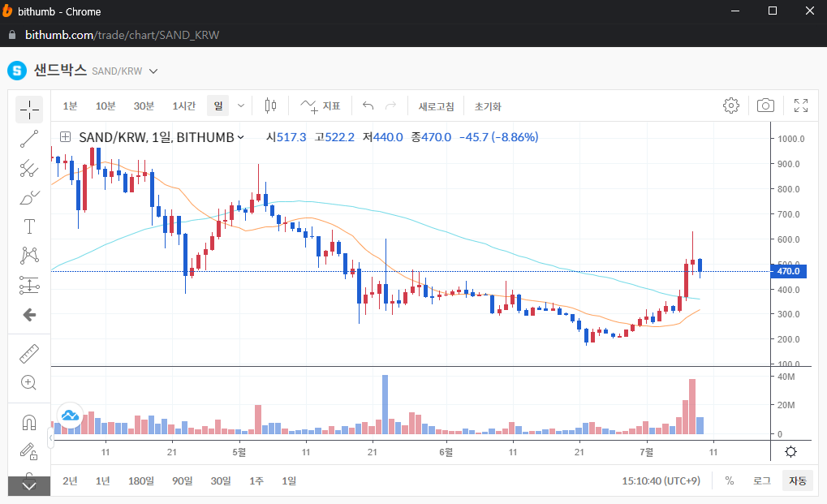Enter fullscreen chart mode
Screen dimensions: 827x504
pos(801,106)
